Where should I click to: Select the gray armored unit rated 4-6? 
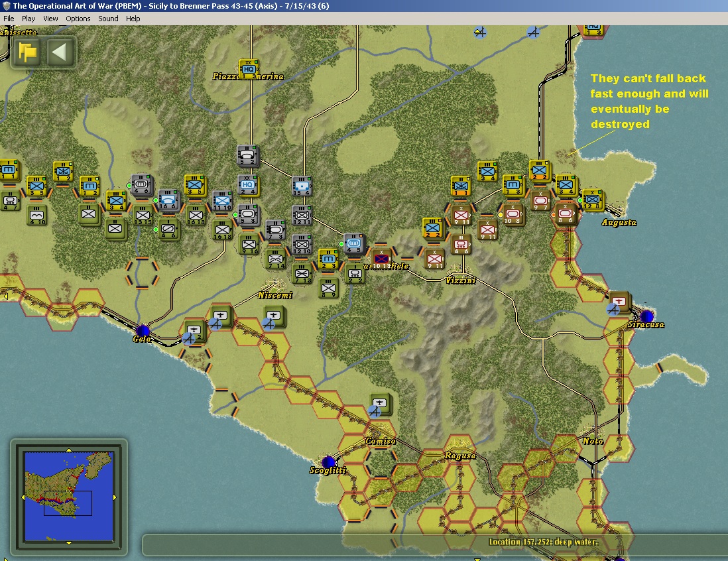pyautogui.click(x=142, y=185)
